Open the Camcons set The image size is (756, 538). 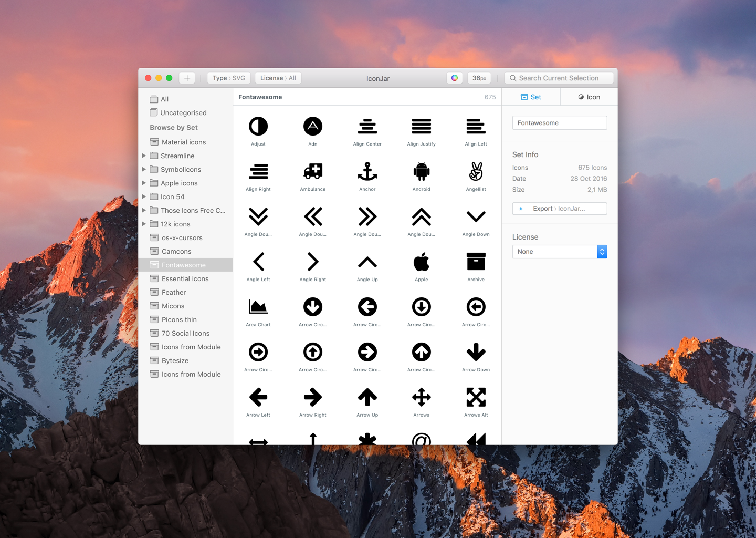186,252
